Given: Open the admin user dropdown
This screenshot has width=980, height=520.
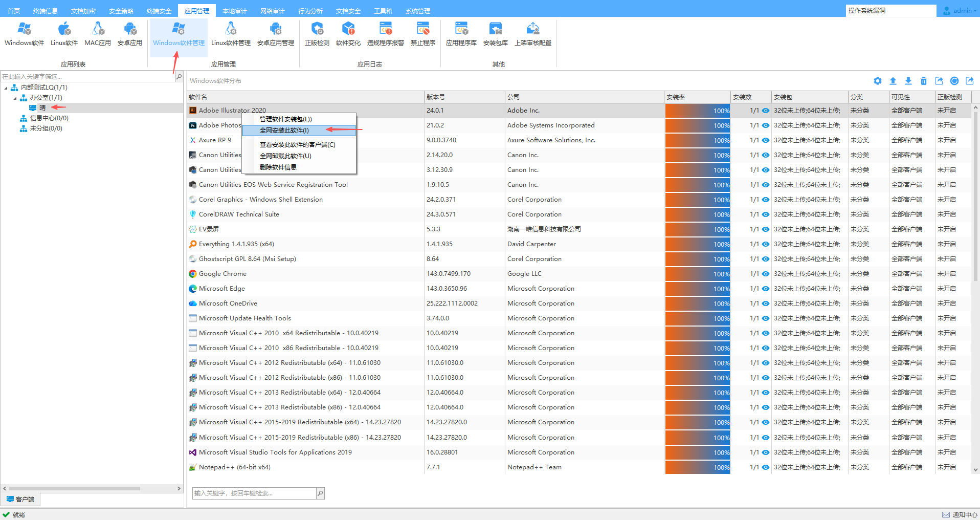Looking at the screenshot, I should [x=961, y=10].
